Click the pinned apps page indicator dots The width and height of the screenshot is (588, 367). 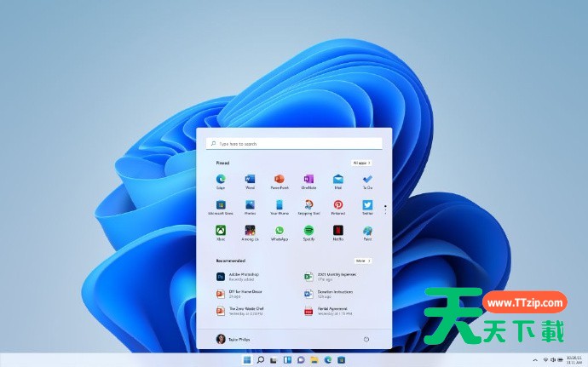click(385, 209)
